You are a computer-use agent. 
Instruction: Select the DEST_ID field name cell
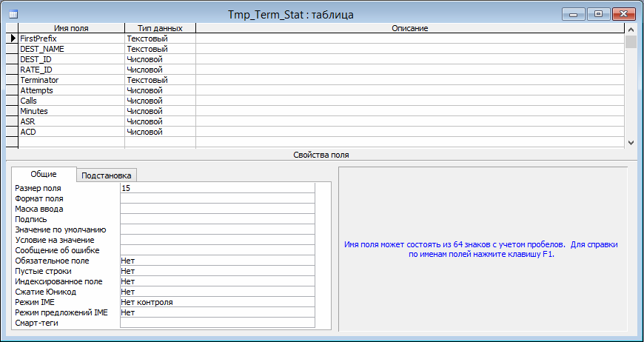tap(72, 59)
